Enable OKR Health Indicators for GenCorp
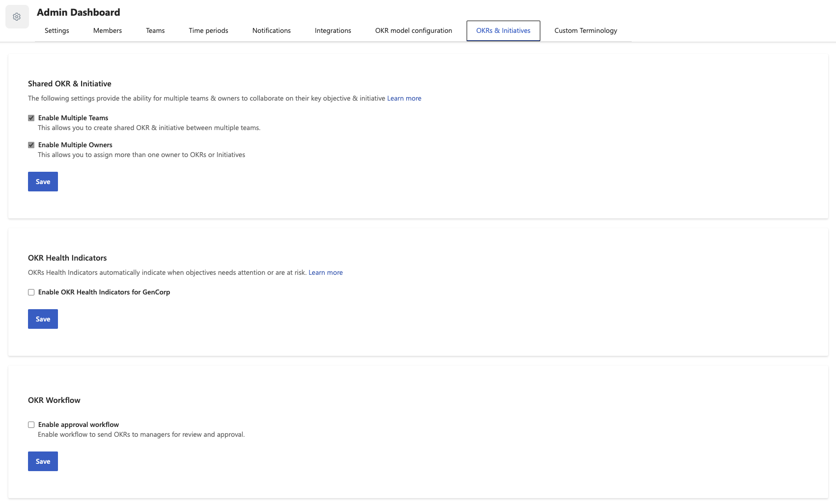Image resolution: width=836 pixels, height=504 pixels. (31, 292)
